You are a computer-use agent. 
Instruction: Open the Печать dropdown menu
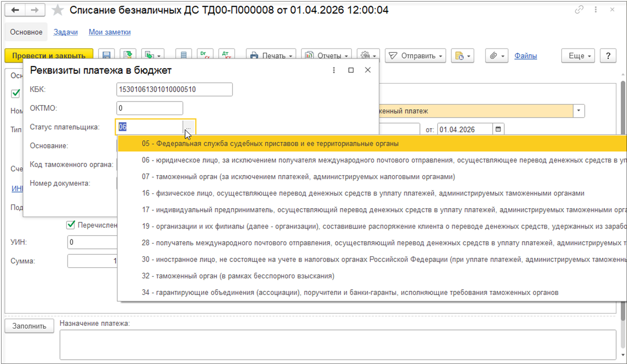(x=270, y=55)
